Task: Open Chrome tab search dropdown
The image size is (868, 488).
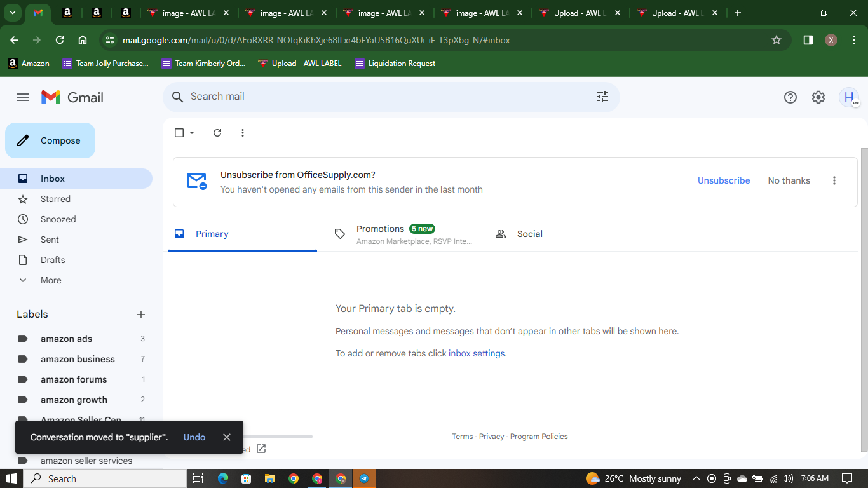Action: coord(13,13)
